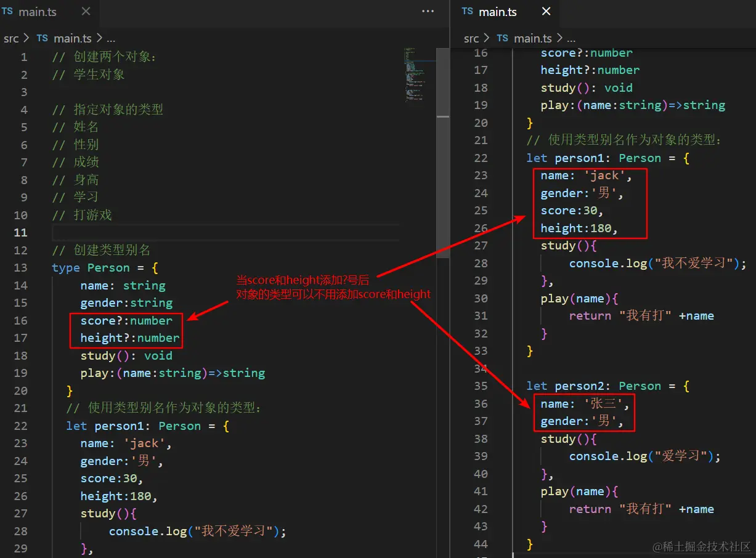Viewport: 756px width, 558px height.
Task: Click 'name: string' on line 14
Action: pyautogui.click(x=123, y=286)
